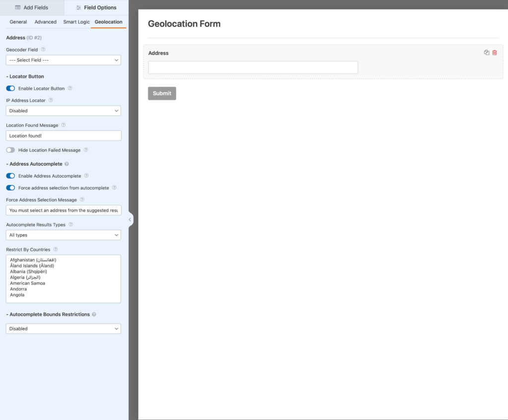The width and height of the screenshot is (508, 420).
Task: Select American Samoa in countries list
Action: point(27,283)
